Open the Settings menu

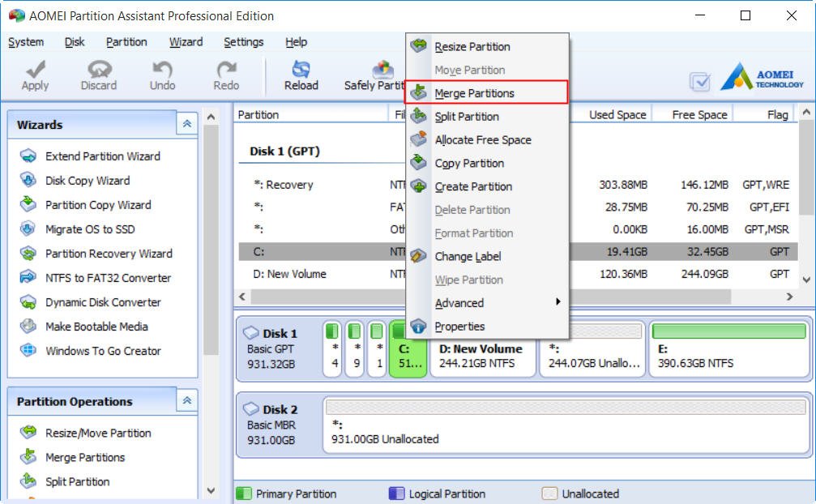click(243, 41)
